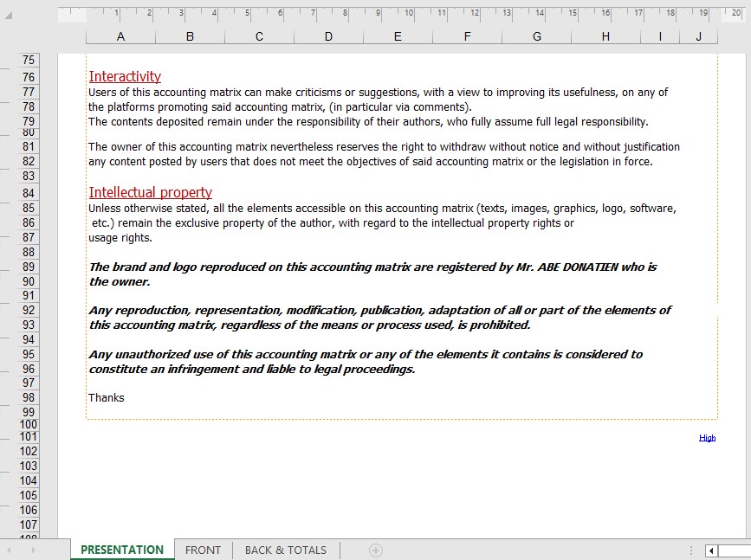Screen dimensions: 751x560
Task: Click the line 'the platforms promoting said accounting matrix'
Action: pyautogui.click(x=280, y=107)
